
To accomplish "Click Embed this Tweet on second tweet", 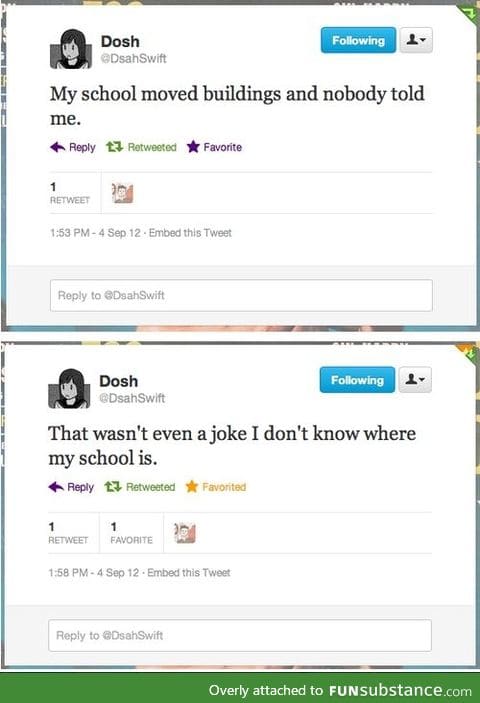I will (x=189, y=573).
